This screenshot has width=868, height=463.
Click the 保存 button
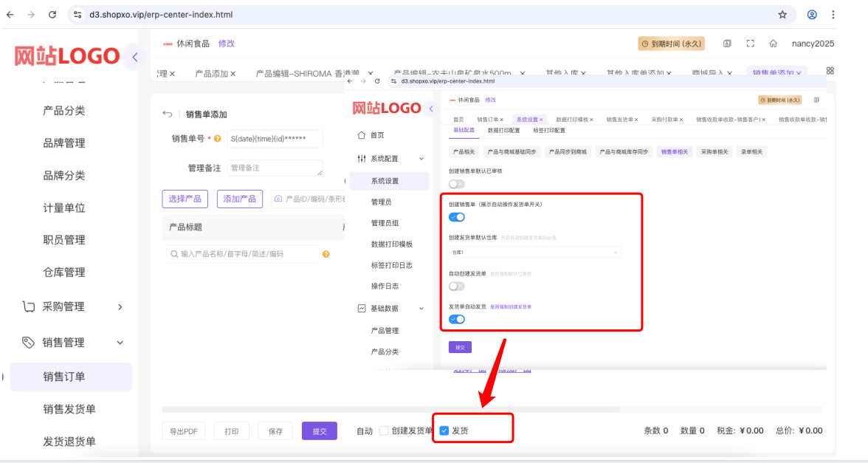(275, 431)
